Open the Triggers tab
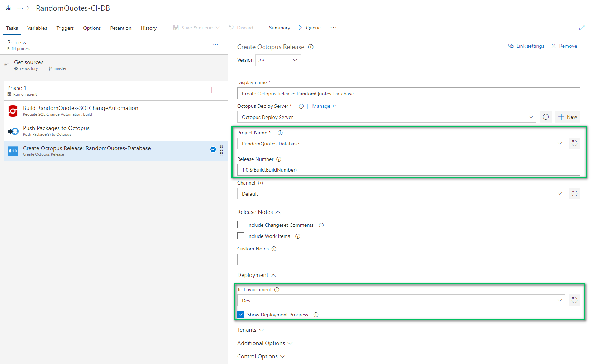 point(65,28)
